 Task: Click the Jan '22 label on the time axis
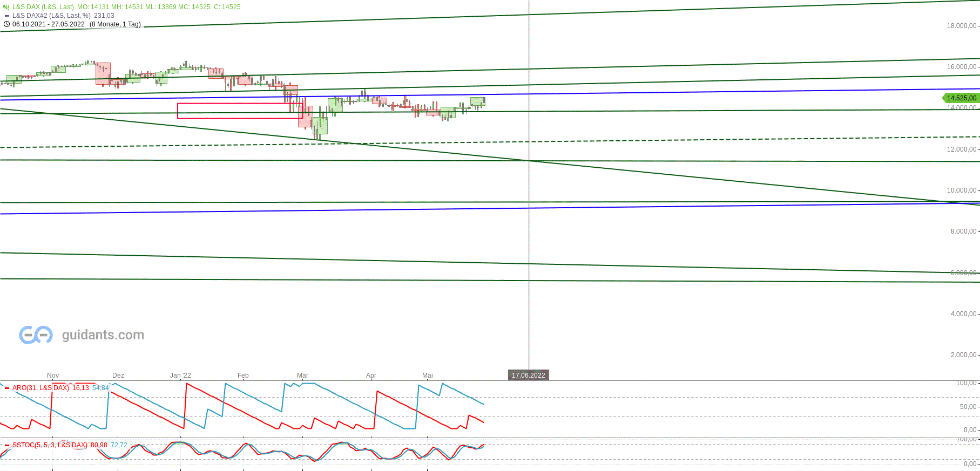pyautogui.click(x=180, y=376)
